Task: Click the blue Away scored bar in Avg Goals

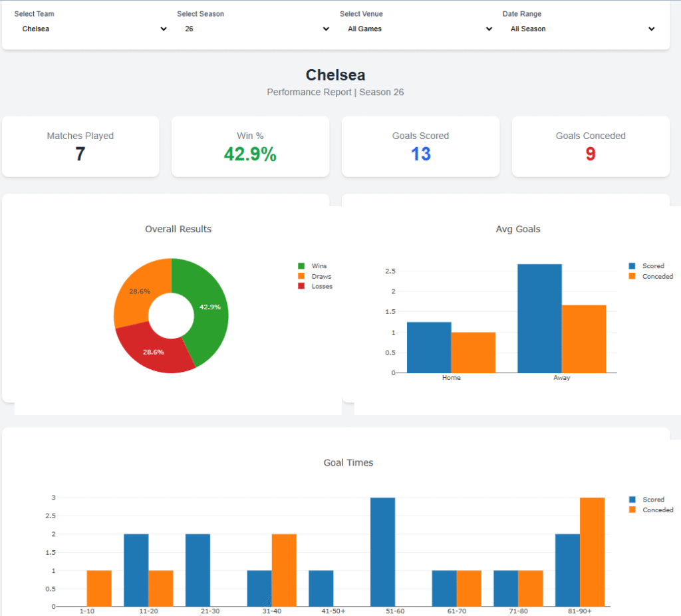Action: 539,319
